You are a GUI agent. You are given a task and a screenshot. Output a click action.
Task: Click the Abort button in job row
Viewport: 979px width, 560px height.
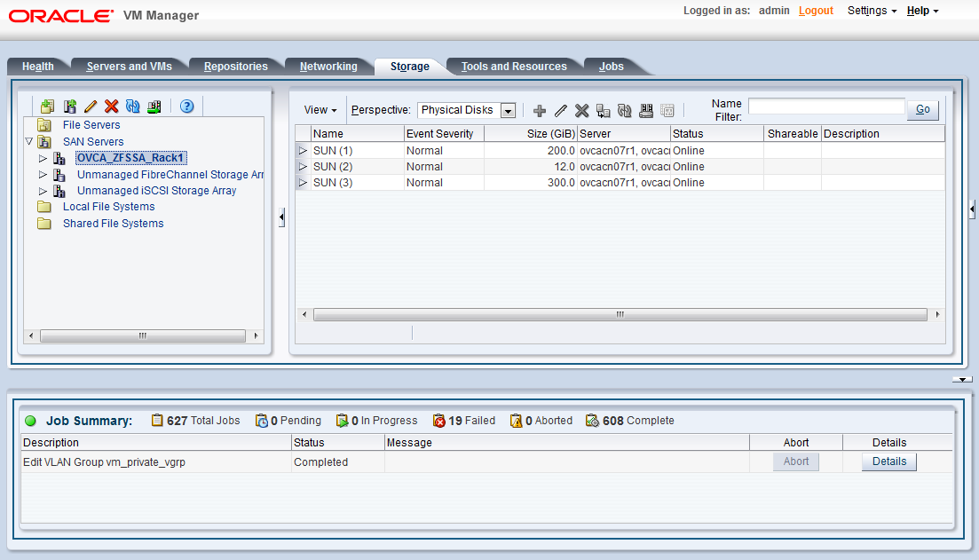tap(796, 461)
